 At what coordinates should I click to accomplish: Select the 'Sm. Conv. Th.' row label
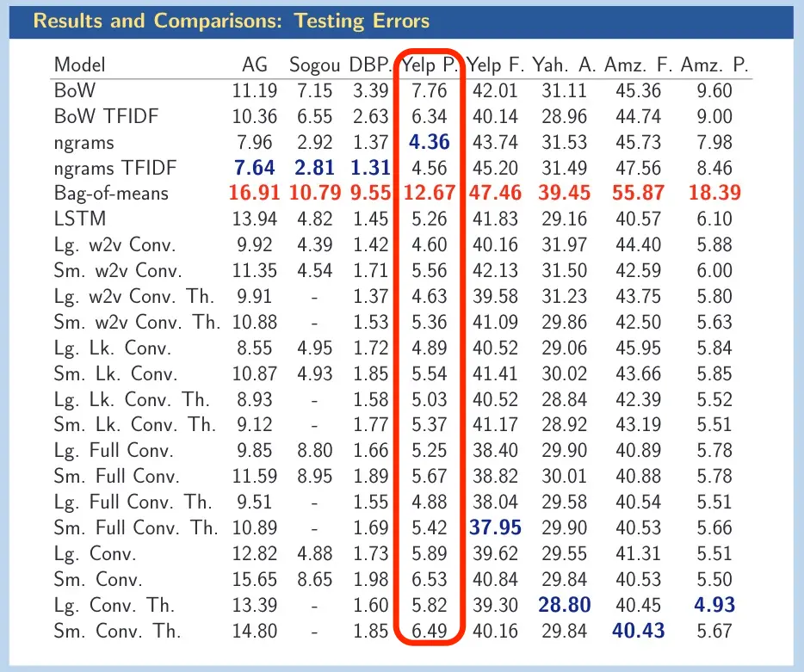coord(117,631)
